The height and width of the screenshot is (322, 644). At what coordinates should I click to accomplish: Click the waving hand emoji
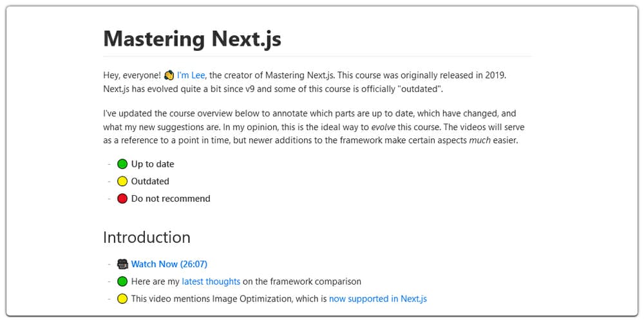coord(169,75)
